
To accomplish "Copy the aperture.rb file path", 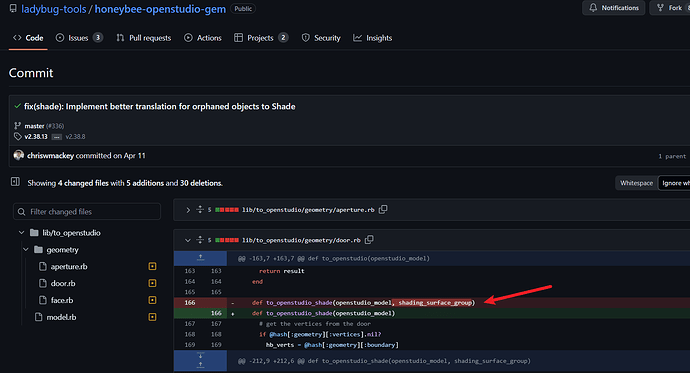I will tap(383, 209).
